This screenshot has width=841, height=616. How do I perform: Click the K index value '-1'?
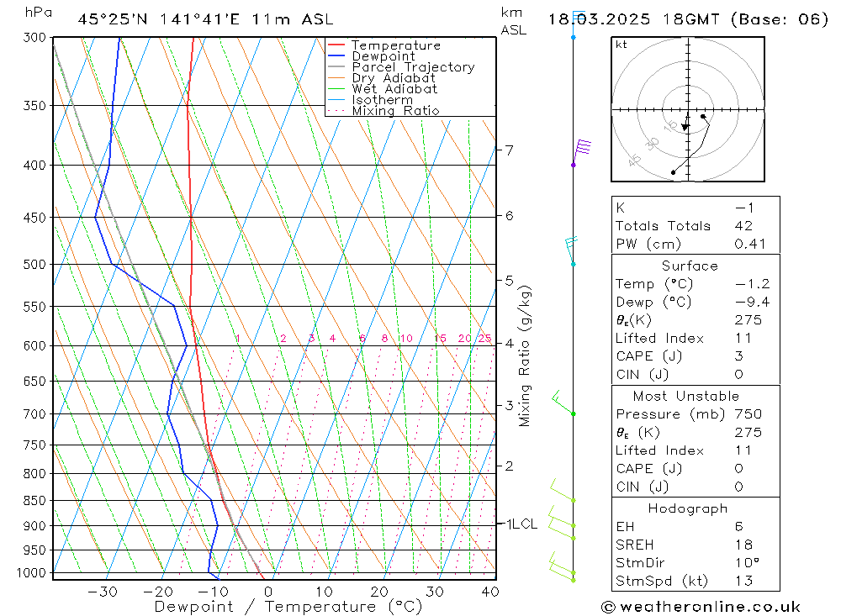point(744,208)
